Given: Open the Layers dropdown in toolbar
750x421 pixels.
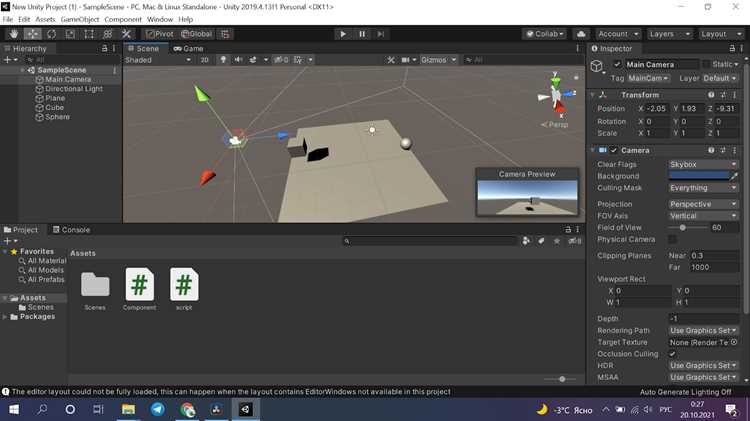Looking at the screenshot, I should pos(669,34).
